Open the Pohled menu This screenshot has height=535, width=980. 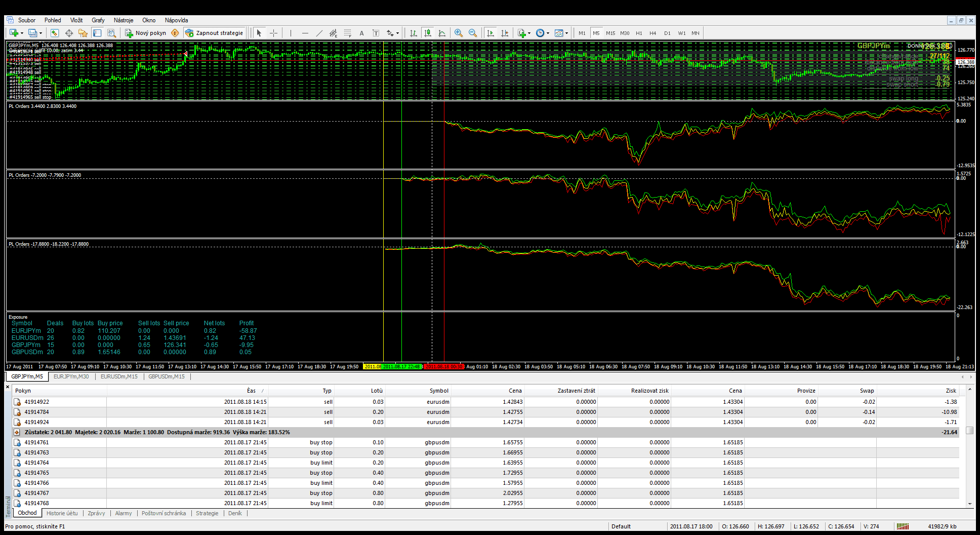[53, 20]
